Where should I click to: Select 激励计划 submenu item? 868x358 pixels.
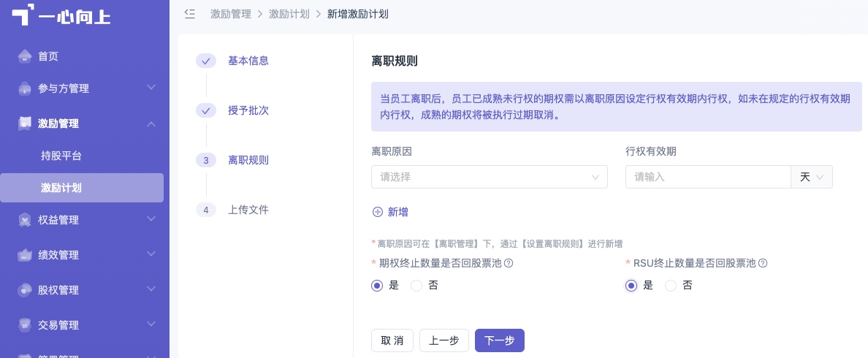coord(82,188)
